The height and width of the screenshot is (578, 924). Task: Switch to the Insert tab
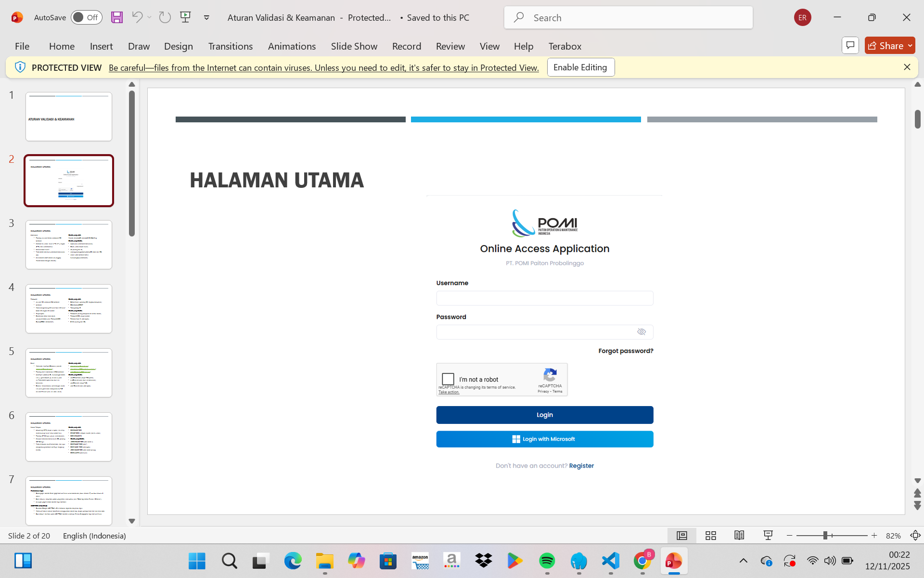pos(101,46)
